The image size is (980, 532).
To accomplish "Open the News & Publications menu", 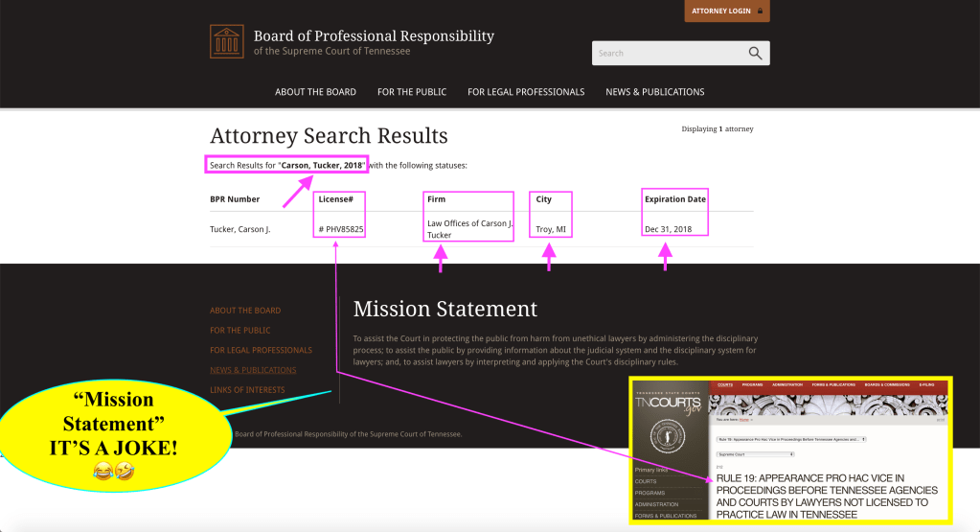I will 655,92.
